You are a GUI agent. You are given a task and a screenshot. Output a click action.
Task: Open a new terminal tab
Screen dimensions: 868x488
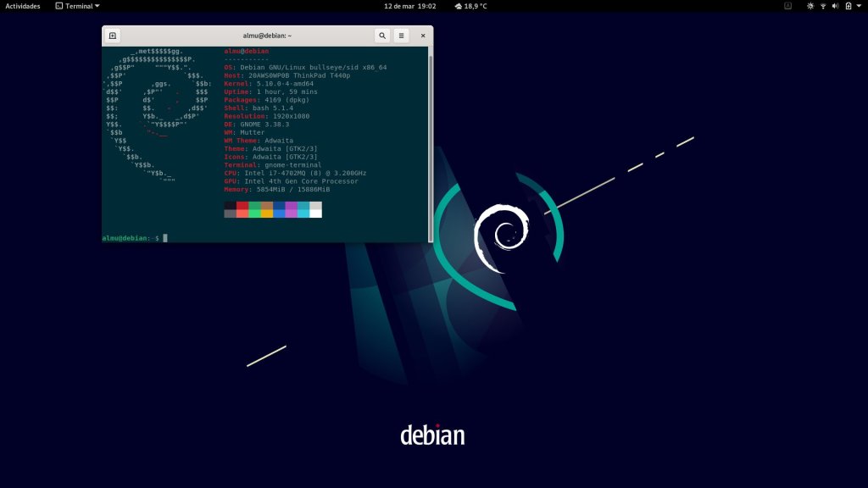[x=113, y=36]
